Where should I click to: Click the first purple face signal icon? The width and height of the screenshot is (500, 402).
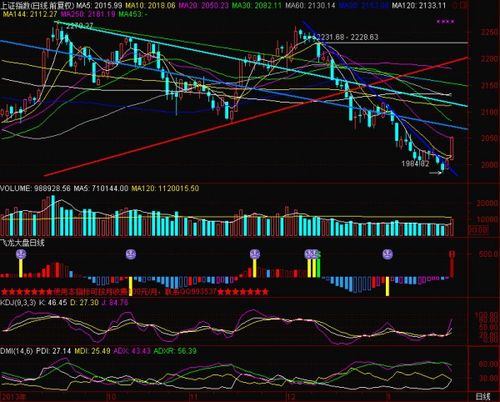pyautogui.click(x=21, y=254)
